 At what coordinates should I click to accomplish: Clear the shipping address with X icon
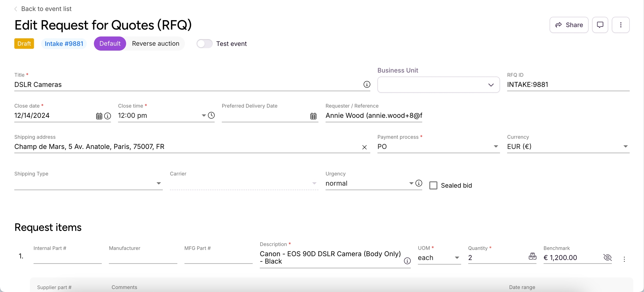click(364, 147)
